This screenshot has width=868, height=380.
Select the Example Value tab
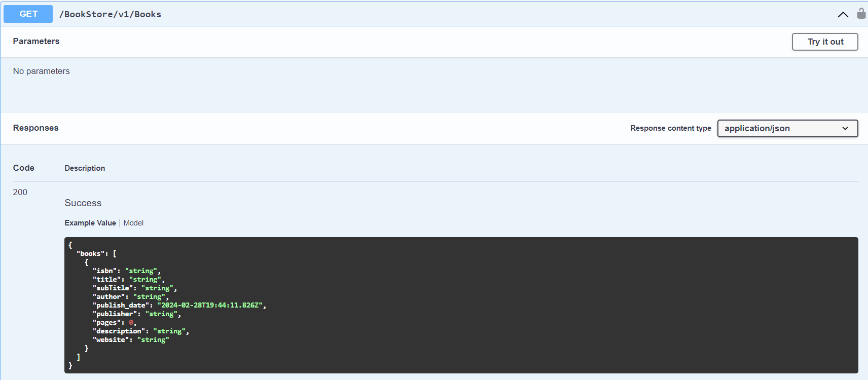[90, 223]
